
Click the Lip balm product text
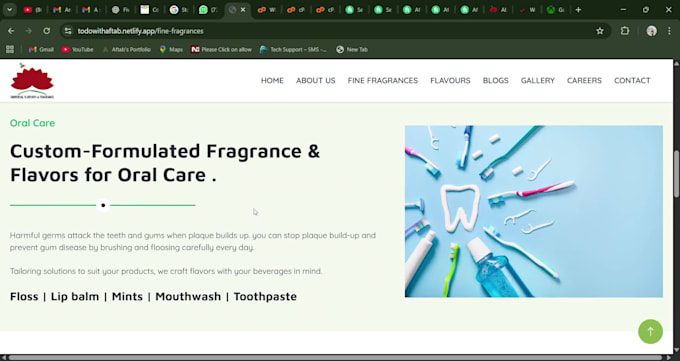(x=75, y=296)
